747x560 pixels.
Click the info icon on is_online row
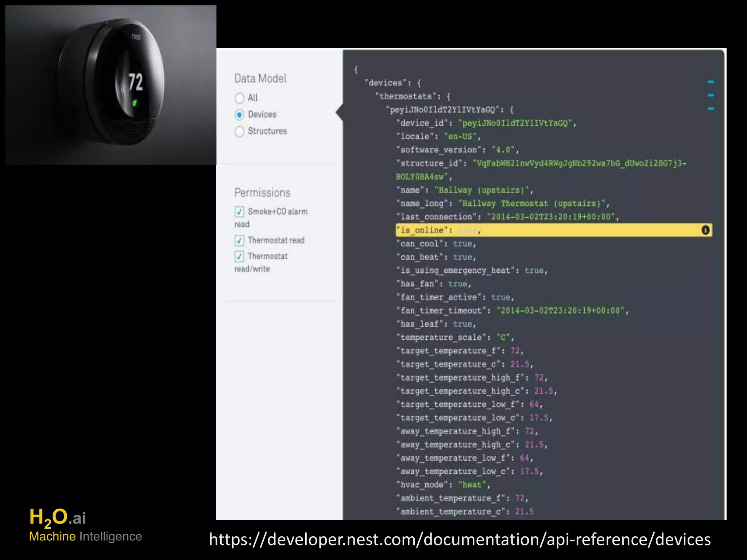pyautogui.click(x=705, y=230)
